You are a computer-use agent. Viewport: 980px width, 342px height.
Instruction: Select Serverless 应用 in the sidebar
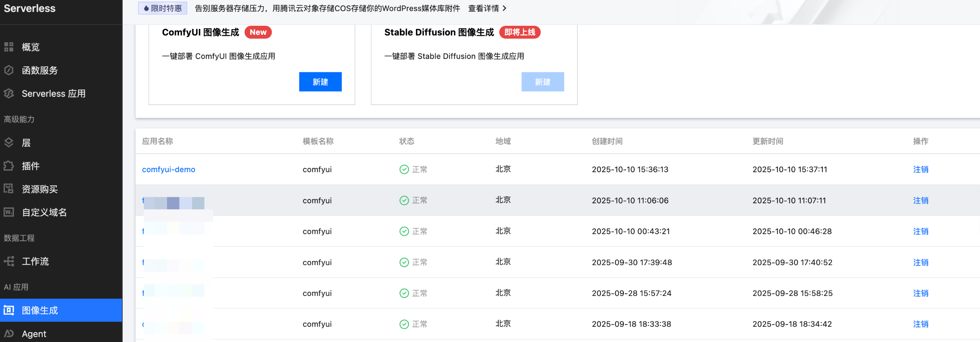[x=54, y=94]
